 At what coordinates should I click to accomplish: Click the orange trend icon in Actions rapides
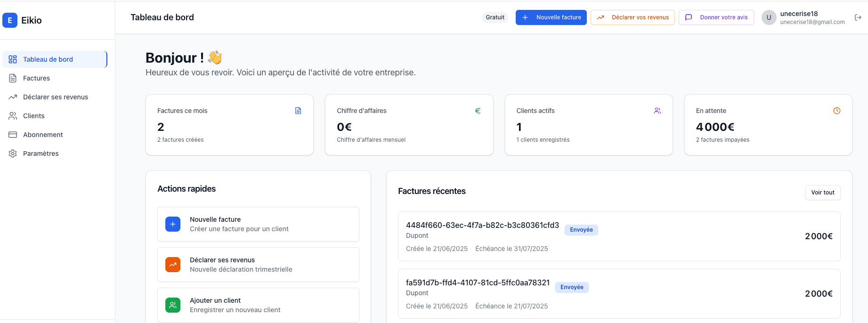[173, 265]
